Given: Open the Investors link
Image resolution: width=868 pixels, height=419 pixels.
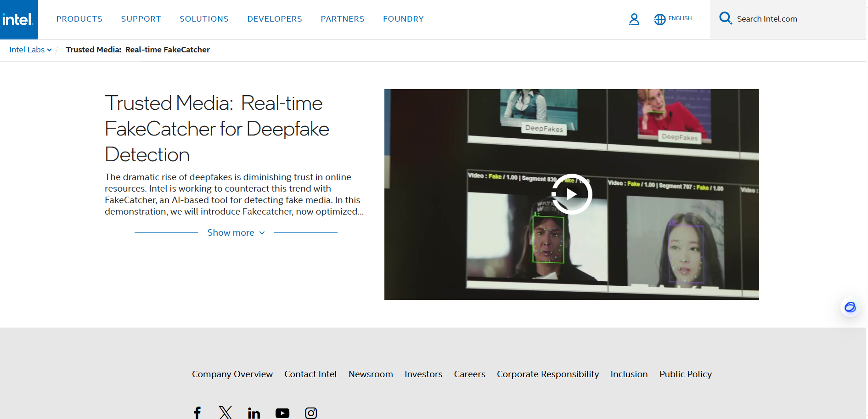Looking at the screenshot, I should pos(423,374).
